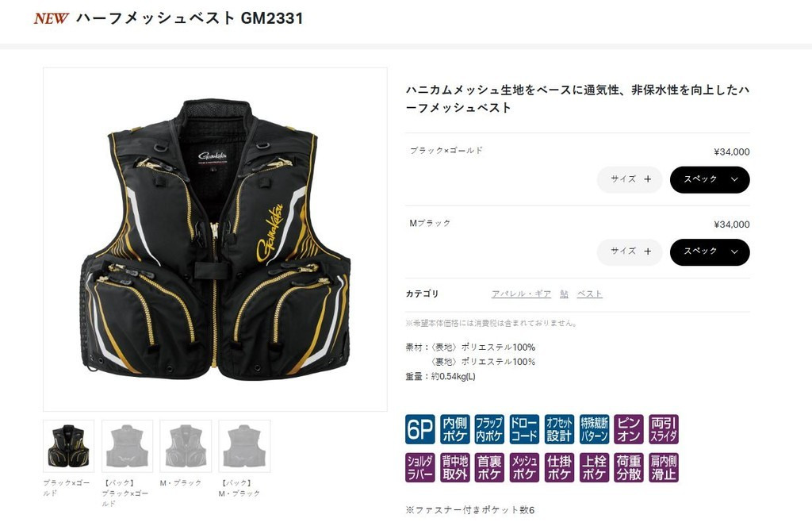Screen dimensions: 812x526
Task: Click the 6P pocket count feature icon
Action: (420, 429)
